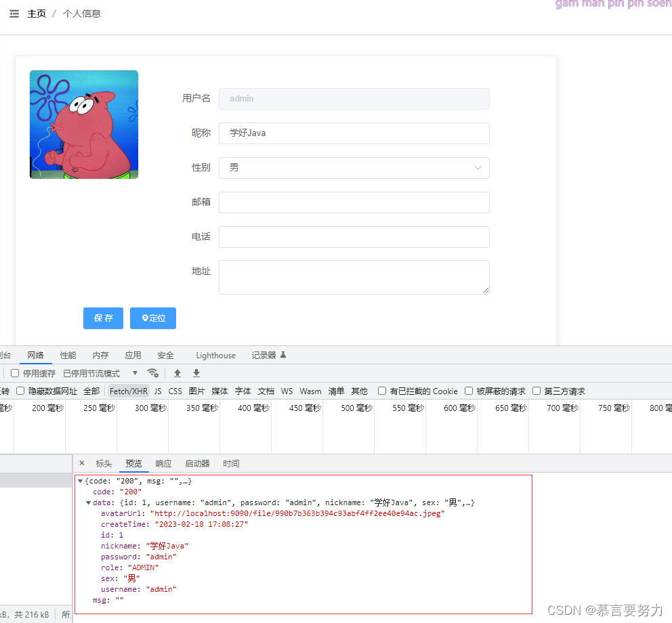Toggle the 被屏蔽的请求 checkbox
This screenshot has width=672, height=623.
point(469,391)
